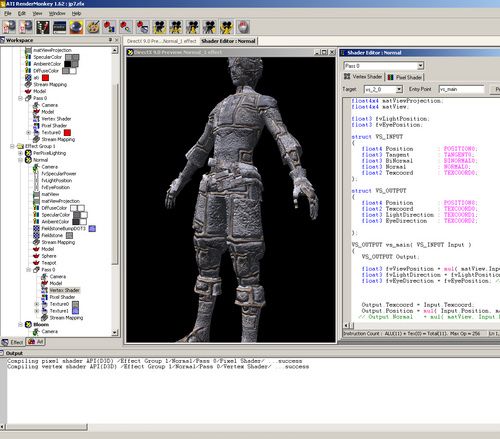Click the Teapot model icon in tree

click(36, 263)
